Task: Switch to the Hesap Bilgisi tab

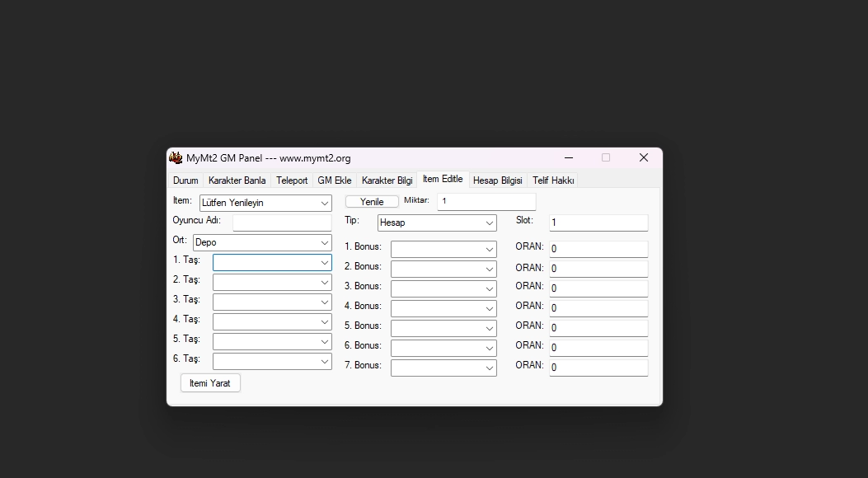Action: tap(498, 180)
